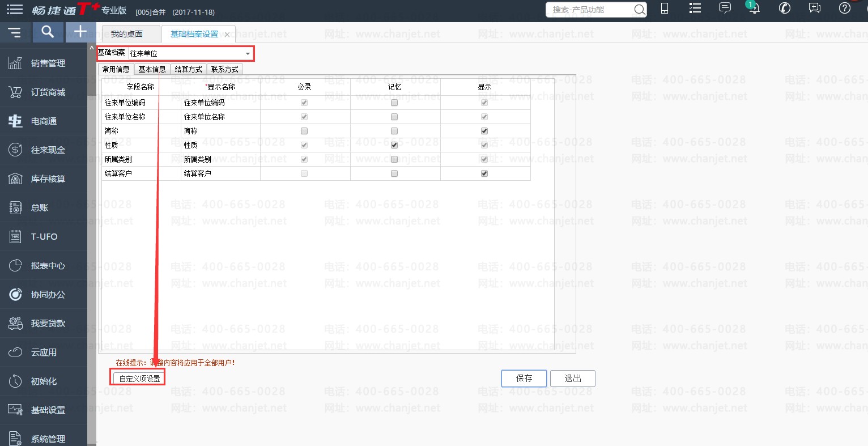
Task: Close the 基础档案设置 tab
Action: pyautogui.click(x=227, y=35)
